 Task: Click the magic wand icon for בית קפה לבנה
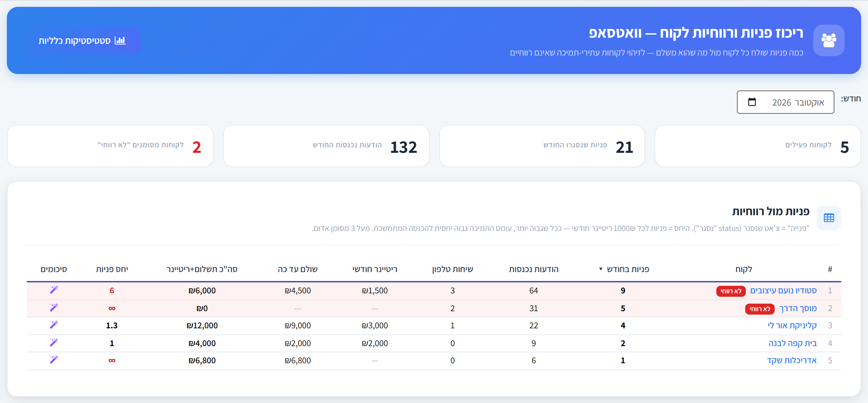click(x=54, y=343)
